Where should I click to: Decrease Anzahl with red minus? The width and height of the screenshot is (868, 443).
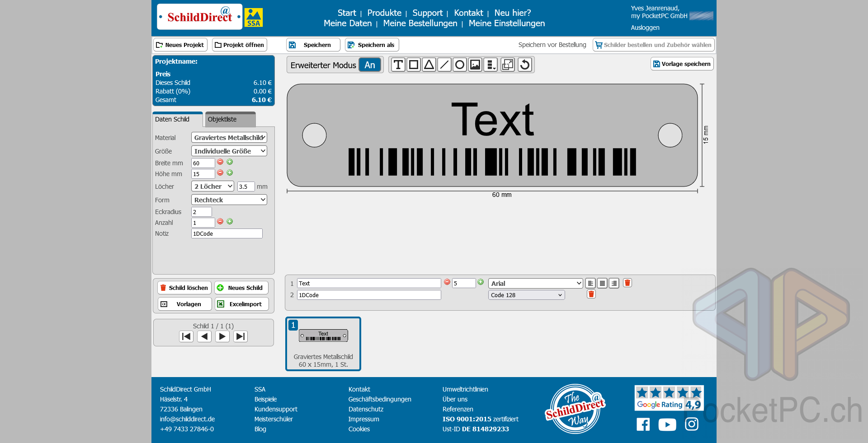coord(220,221)
